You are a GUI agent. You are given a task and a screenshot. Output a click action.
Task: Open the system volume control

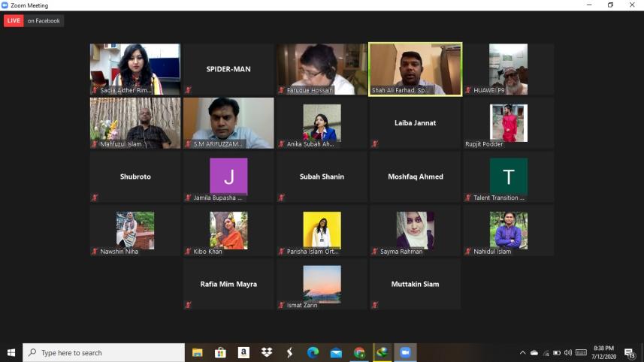tap(568, 352)
